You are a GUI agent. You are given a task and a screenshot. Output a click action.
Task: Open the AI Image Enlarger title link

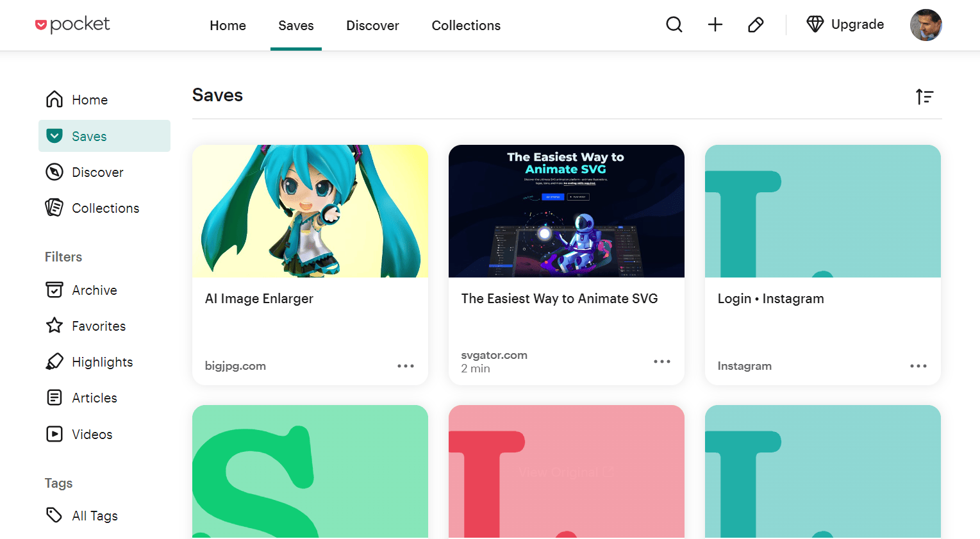[259, 299]
